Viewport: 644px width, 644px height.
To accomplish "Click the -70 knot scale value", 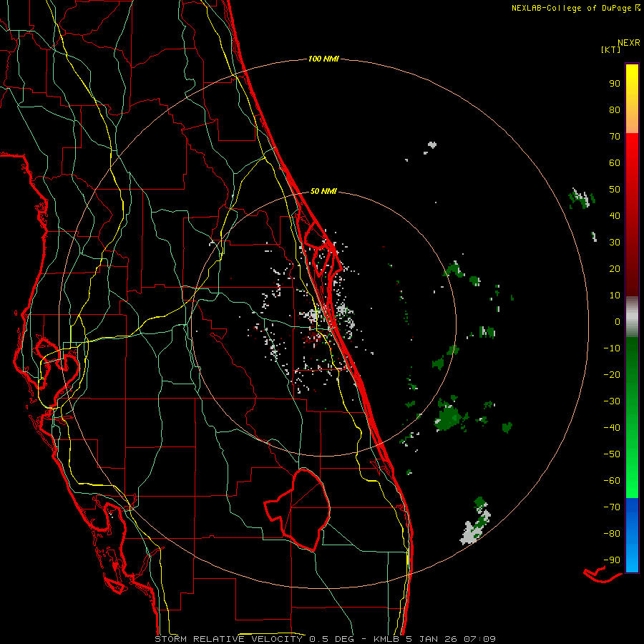I will [x=612, y=507].
